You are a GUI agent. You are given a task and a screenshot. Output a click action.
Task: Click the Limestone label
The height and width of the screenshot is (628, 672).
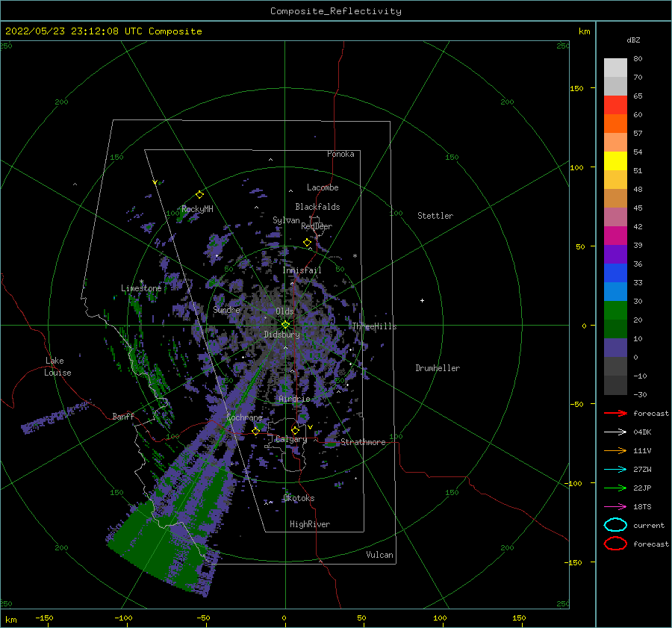[141, 288]
